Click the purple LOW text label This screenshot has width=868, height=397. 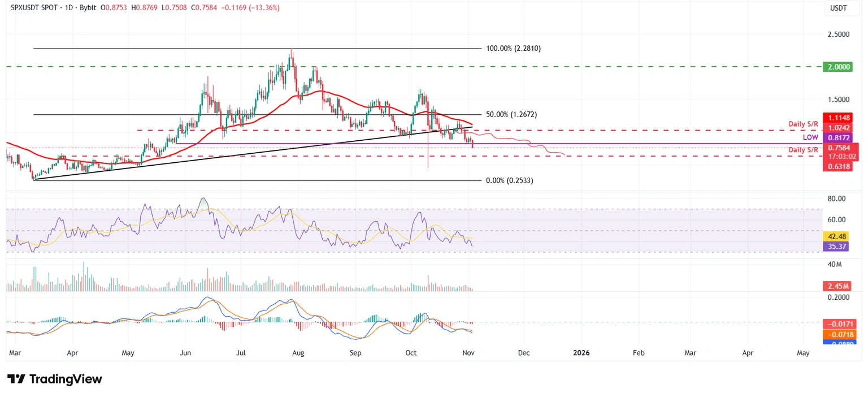pyautogui.click(x=810, y=137)
